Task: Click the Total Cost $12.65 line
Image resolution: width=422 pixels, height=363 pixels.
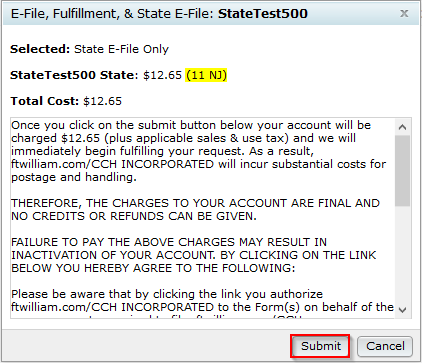Action: pyautogui.click(x=66, y=101)
